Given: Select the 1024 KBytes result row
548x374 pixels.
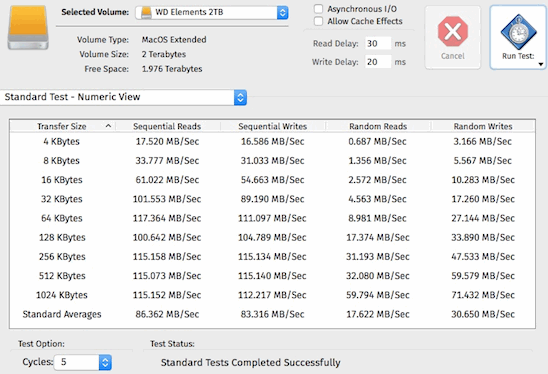Looking at the screenshot, I should [272, 295].
